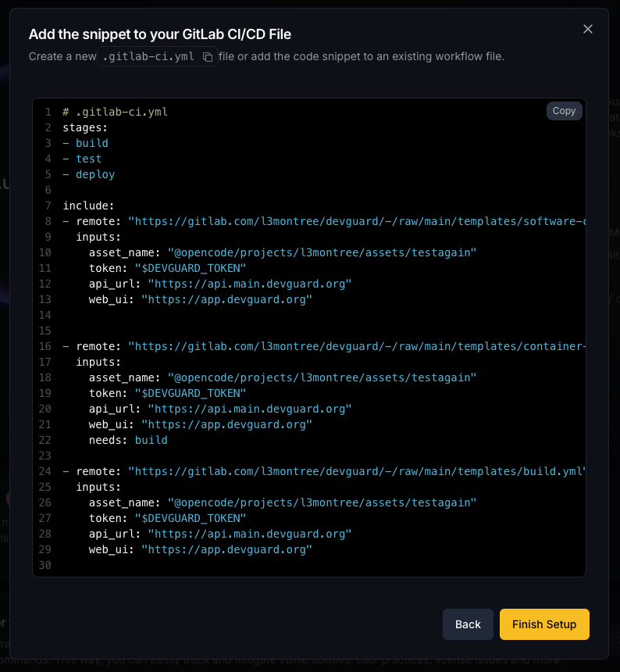This screenshot has height=672, width=620.
Task: Click the asset_name value on line 10
Action: pyautogui.click(x=322, y=252)
